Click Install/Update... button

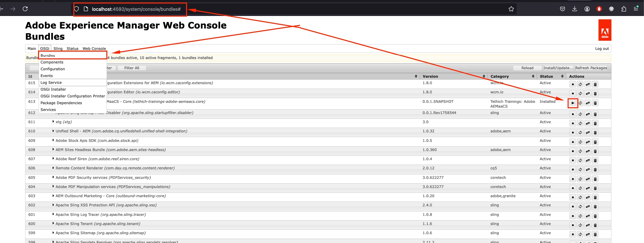558,68
